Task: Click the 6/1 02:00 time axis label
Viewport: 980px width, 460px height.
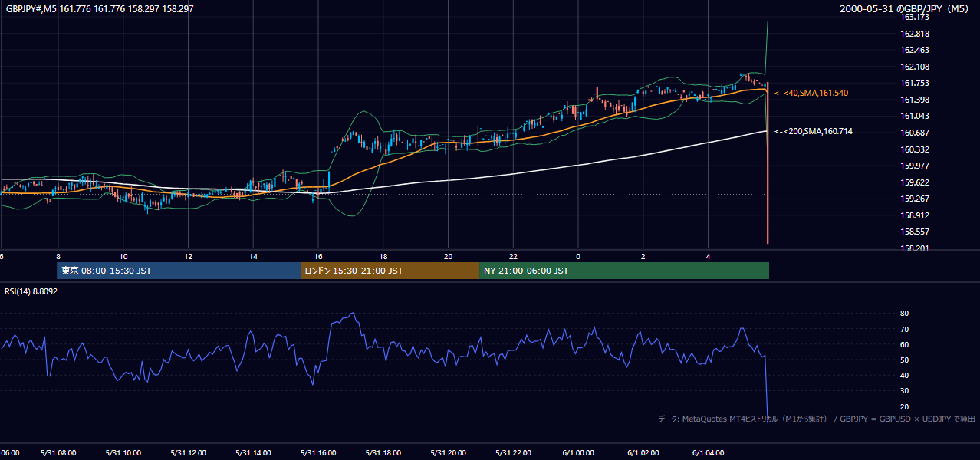Action: tap(644, 453)
